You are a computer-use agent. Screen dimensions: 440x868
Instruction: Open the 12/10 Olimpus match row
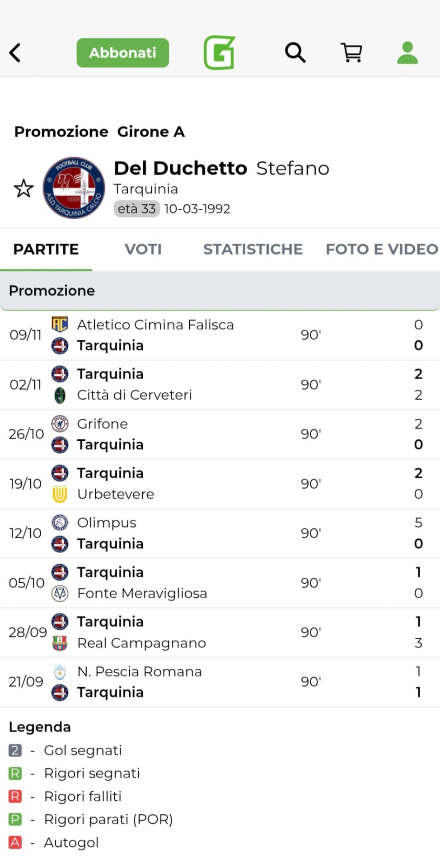[220, 533]
